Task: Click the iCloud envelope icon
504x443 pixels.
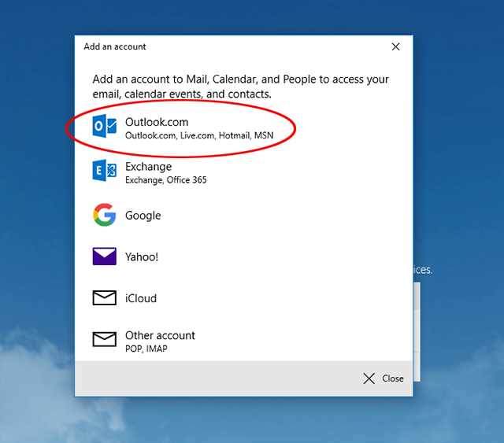Action: coord(105,297)
